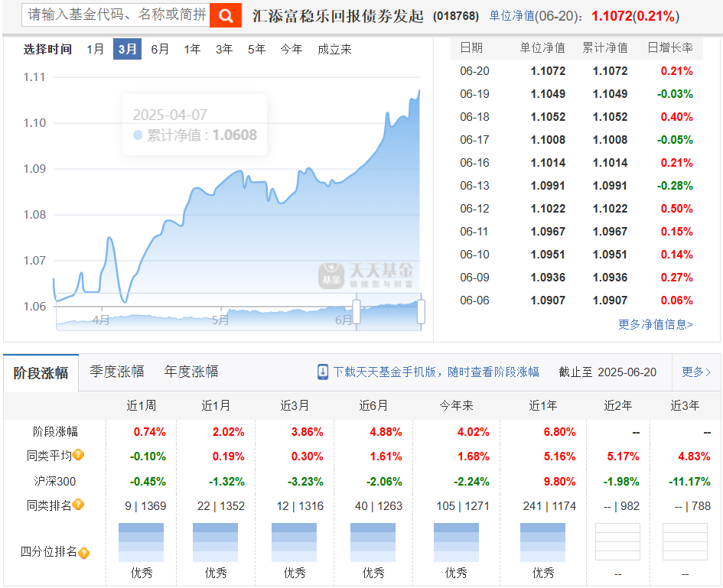Select the 5年 time range
Image resolution: width=723 pixels, height=588 pixels.
pyautogui.click(x=256, y=49)
